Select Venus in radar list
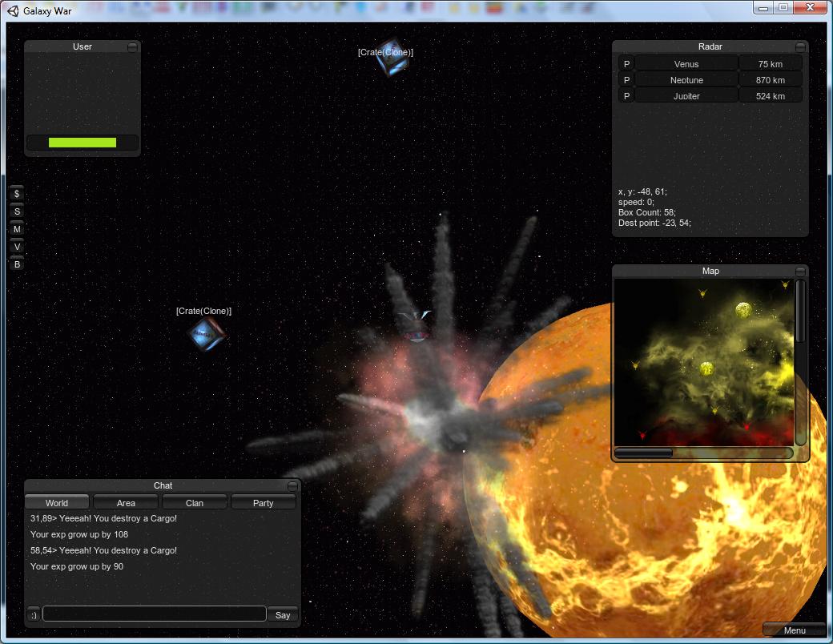The width and height of the screenshot is (833, 644). [x=686, y=64]
